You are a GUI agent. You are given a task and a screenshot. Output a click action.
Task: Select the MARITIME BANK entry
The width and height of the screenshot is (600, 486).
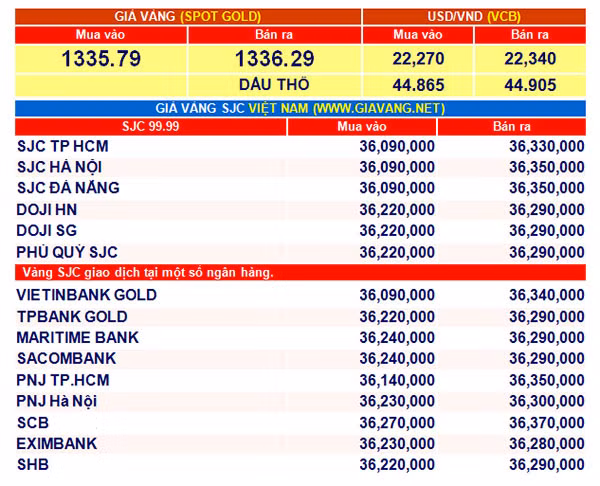tap(78, 338)
